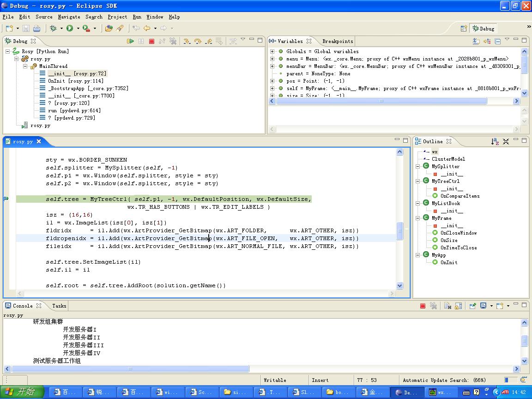The image size is (532, 399).
Task: Collapse the Rosy [Python Run] tree node
Action: tap(7, 52)
